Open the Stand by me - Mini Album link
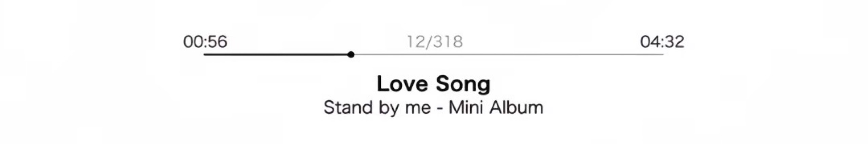 click(433, 108)
